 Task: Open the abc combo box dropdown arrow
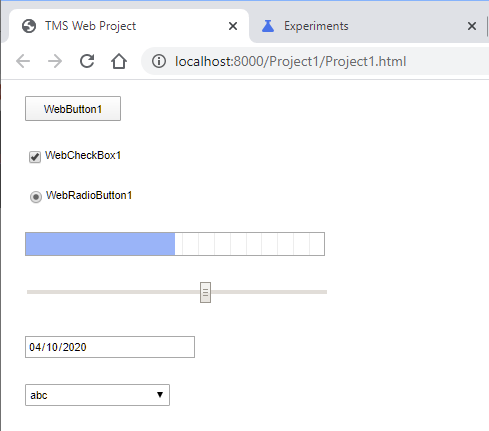[x=160, y=395]
